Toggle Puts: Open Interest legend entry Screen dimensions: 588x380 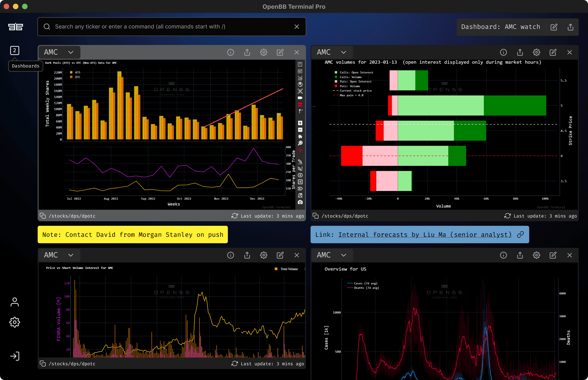tap(353, 82)
